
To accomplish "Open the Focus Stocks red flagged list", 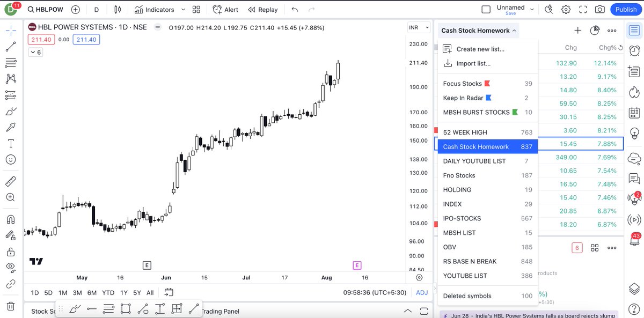I will pos(488,84).
